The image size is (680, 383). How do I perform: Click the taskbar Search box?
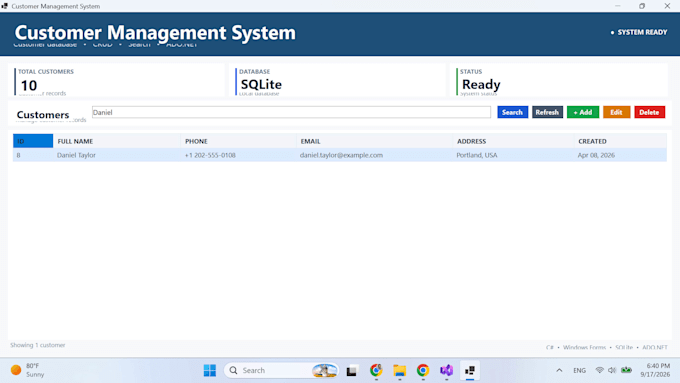point(281,370)
